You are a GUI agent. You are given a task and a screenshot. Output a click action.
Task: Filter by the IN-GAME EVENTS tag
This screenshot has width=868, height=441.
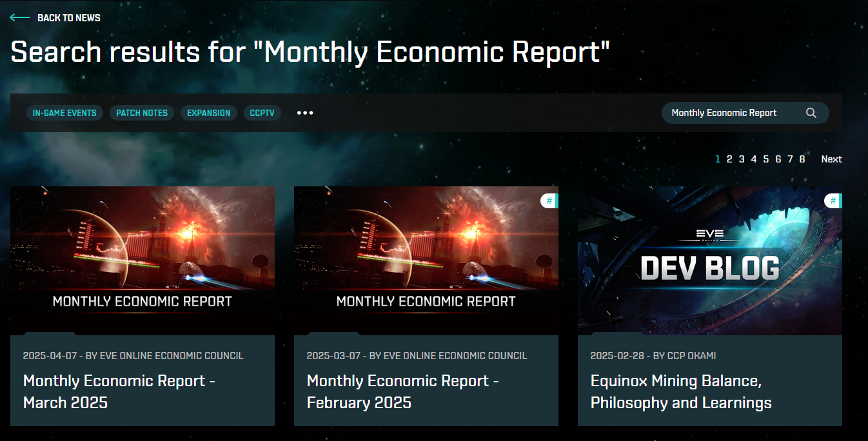[64, 113]
